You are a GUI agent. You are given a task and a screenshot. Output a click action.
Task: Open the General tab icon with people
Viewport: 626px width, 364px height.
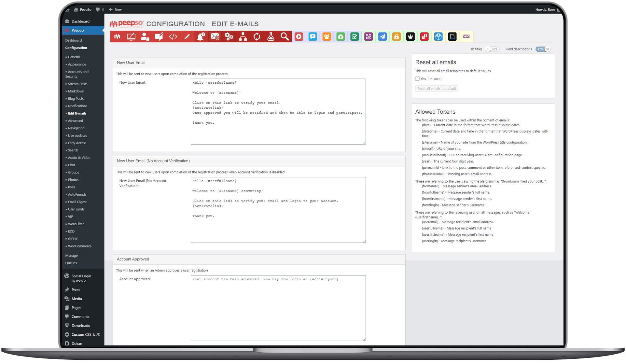click(117, 37)
